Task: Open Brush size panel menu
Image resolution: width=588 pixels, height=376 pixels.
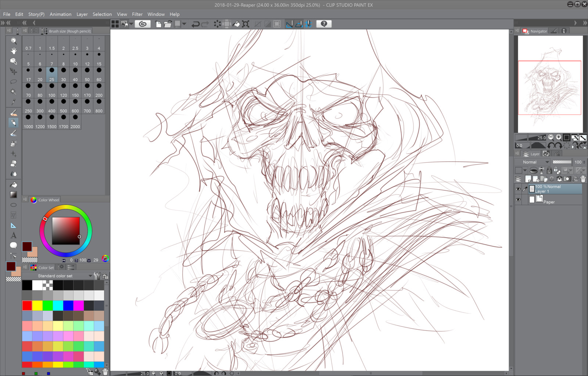Action: point(25,31)
